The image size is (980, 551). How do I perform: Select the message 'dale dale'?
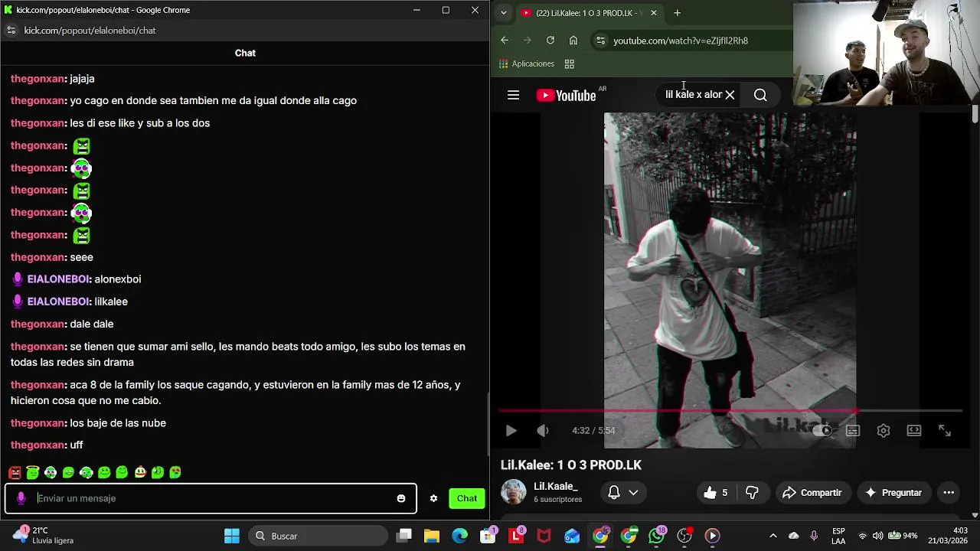[x=92, y=324]
